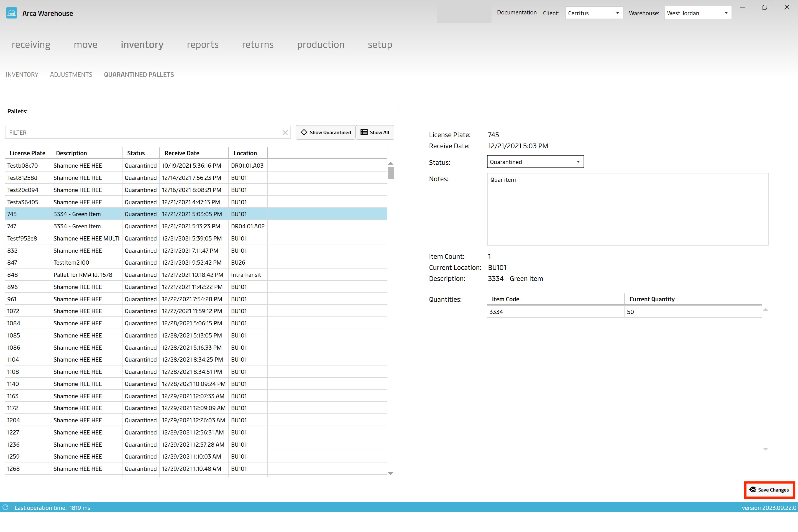798x532 pixels.
Task: Select pallet row Testa36405
Action: click(x=196, y=202)
